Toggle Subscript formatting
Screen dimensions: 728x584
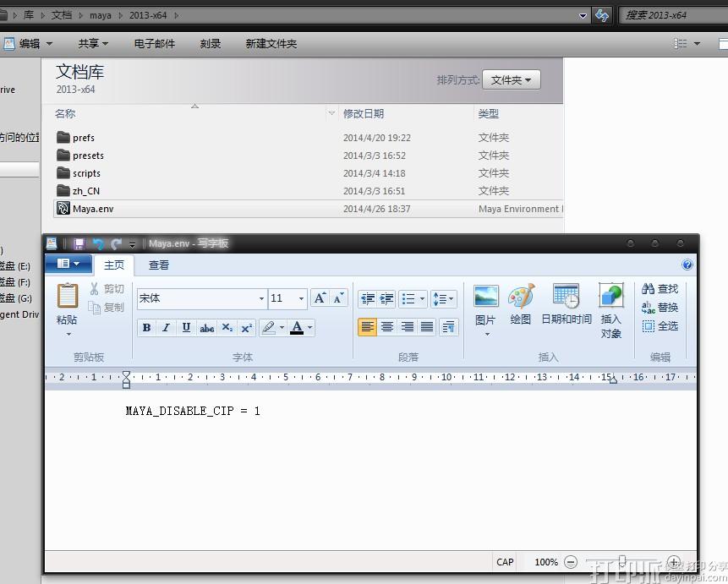[227, 328]
